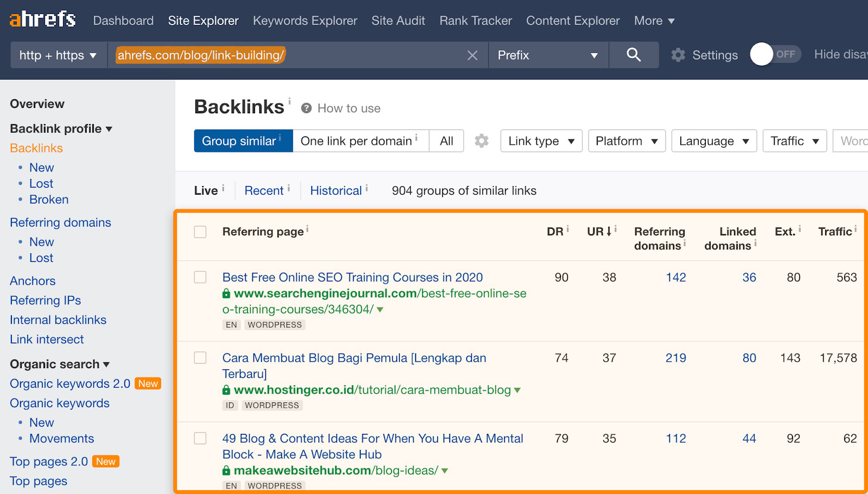Click the How to use help icon

click(307, 108)
